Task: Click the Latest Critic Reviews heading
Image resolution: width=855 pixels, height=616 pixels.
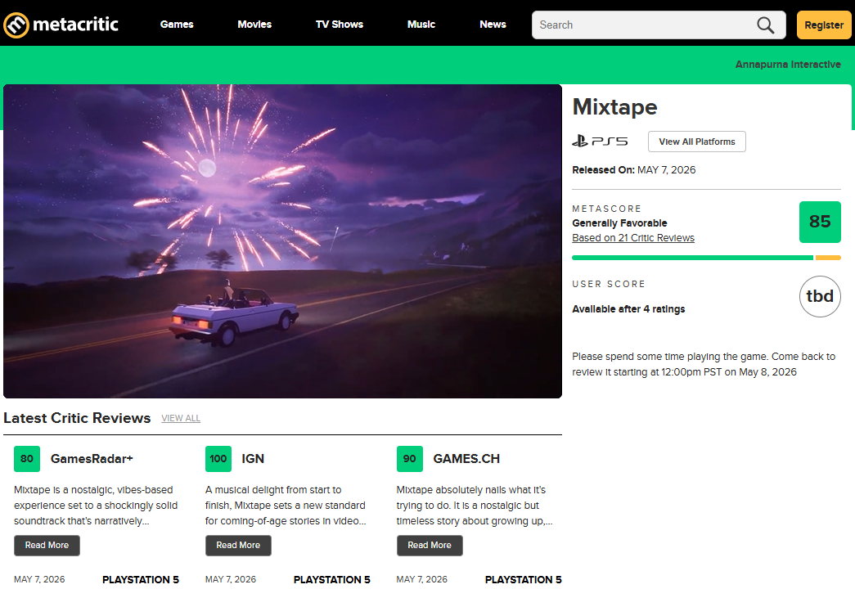Action: coord(77,418)
